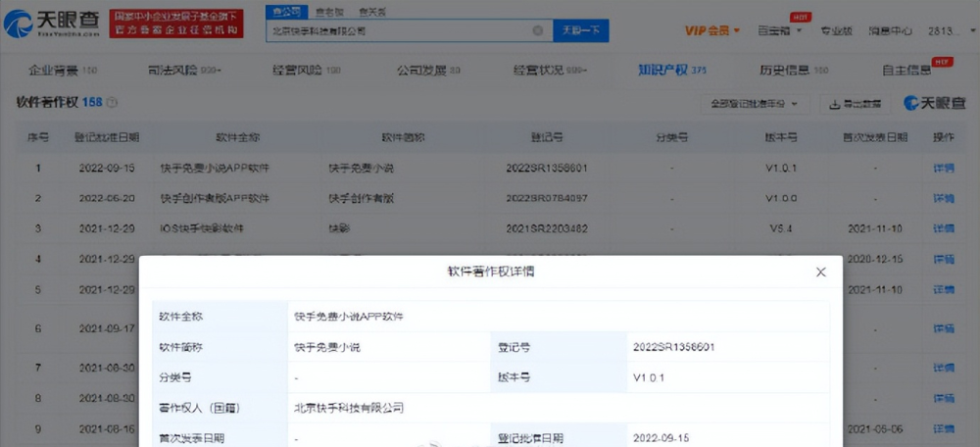Expand the 2813... account dropdown

(952, 30)
